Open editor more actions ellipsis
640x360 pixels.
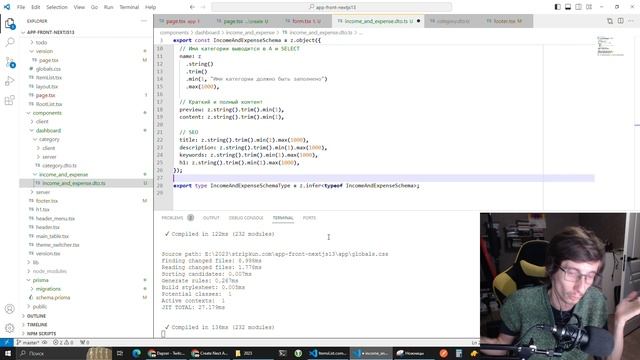tap(631, 21)
